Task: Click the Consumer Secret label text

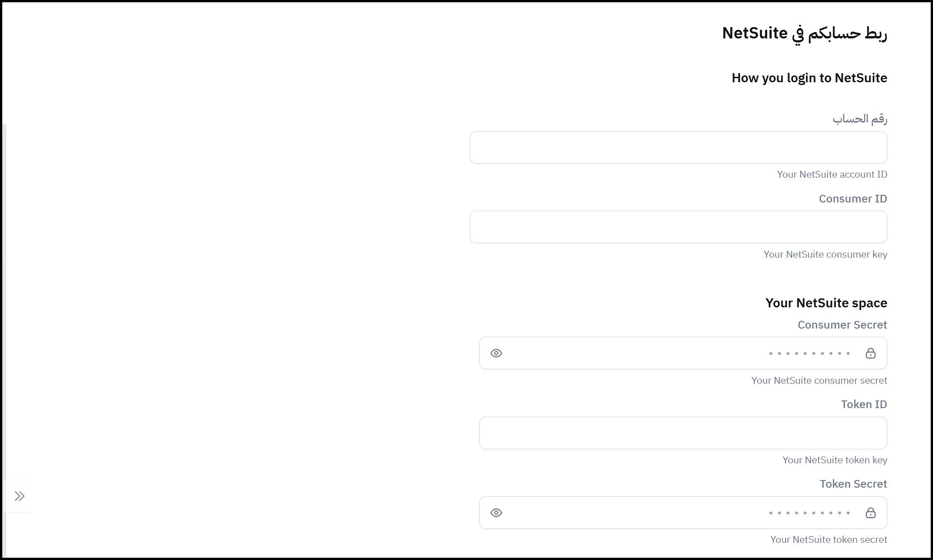Action: coord(842,325)
